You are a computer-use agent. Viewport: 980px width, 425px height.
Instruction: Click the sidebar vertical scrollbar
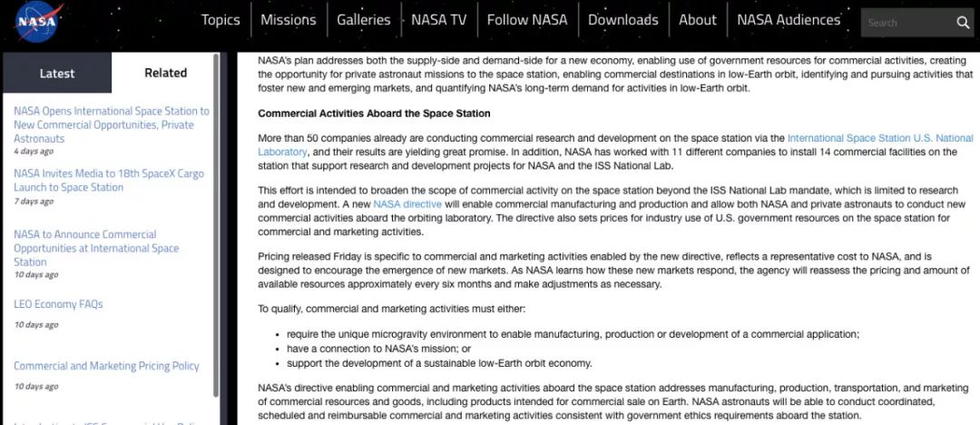[216, 227]
